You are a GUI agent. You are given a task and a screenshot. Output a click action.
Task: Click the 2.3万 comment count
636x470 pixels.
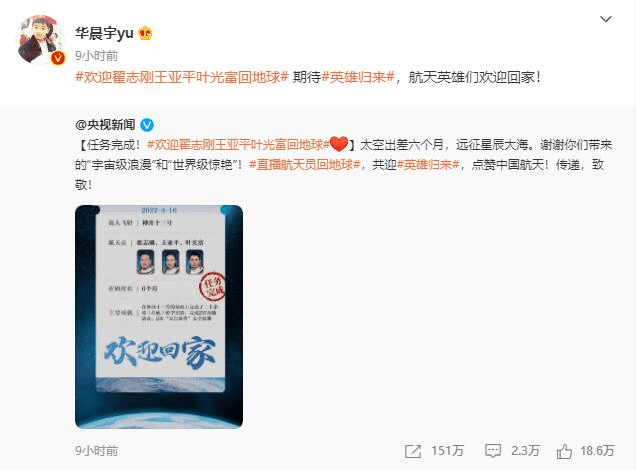(x=525, y=451)
